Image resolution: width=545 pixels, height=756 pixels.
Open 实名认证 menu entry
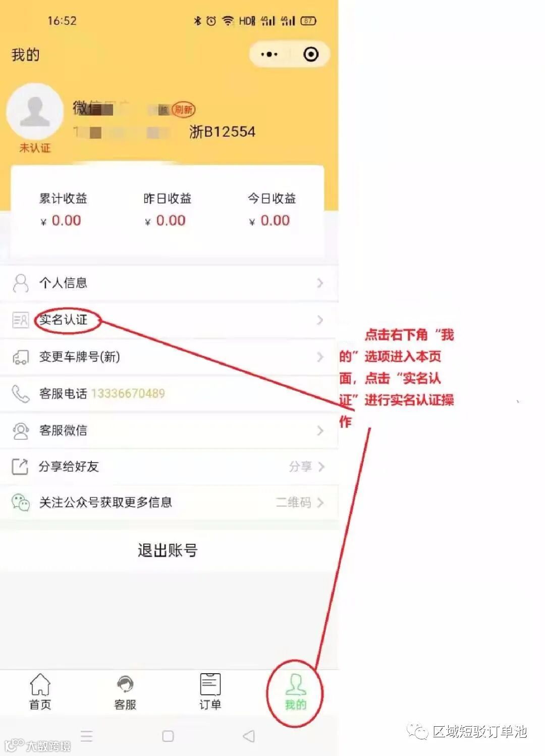169,320
